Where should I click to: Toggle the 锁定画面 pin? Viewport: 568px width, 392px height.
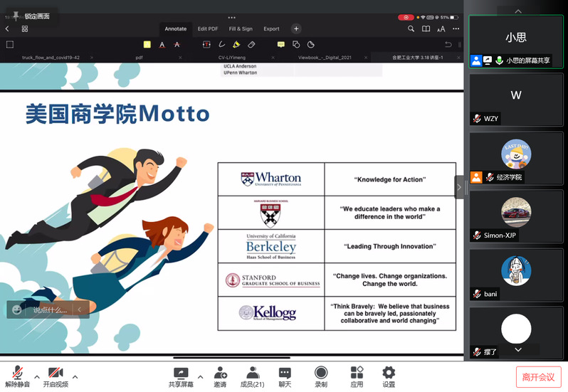(32, 16)
